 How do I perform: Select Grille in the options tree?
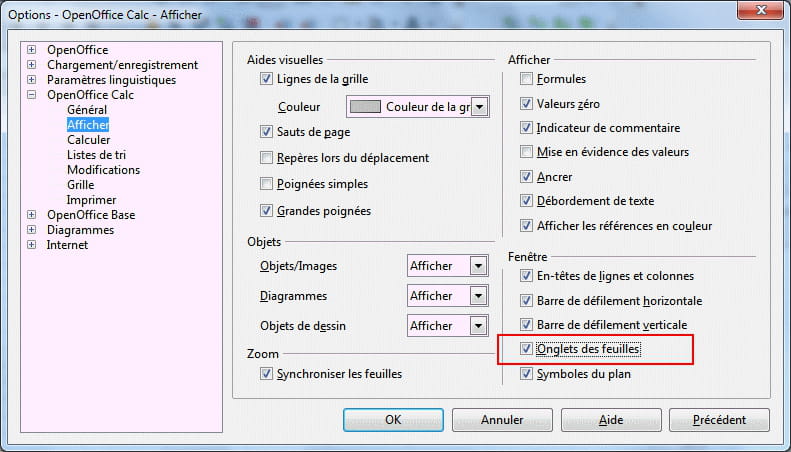click(x=81, y=185)
